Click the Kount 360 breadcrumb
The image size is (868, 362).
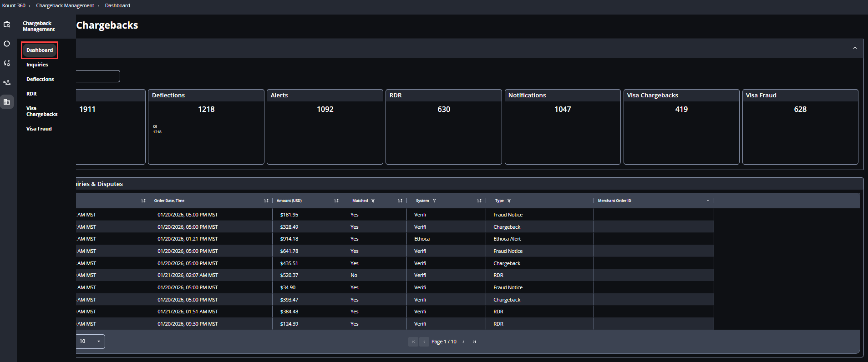pyautogui.click(x=14, y=5)
